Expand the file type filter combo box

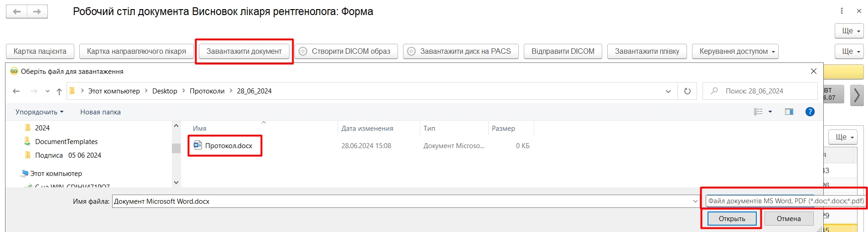pyautogui.click(x=784, y=201)
